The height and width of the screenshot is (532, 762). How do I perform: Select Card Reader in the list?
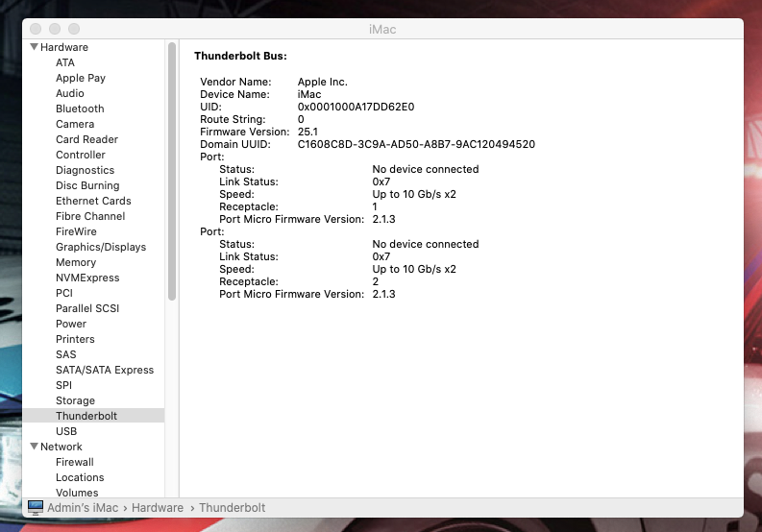tap(87, 139)
